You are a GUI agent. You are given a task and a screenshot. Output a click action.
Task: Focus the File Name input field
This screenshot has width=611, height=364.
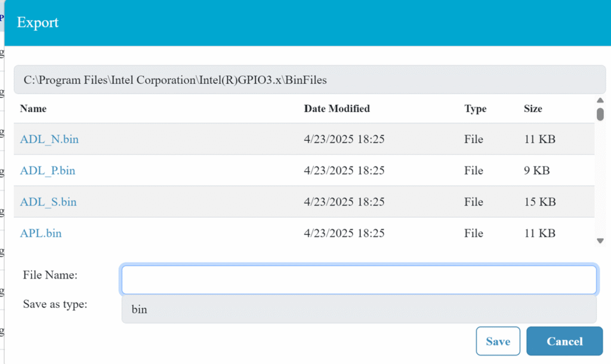[359, 280]
